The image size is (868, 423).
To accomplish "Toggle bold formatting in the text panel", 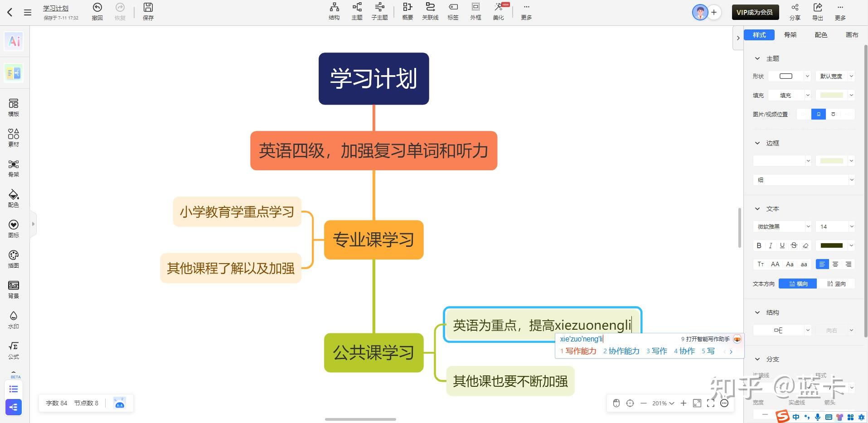I will tap(759, 245).
